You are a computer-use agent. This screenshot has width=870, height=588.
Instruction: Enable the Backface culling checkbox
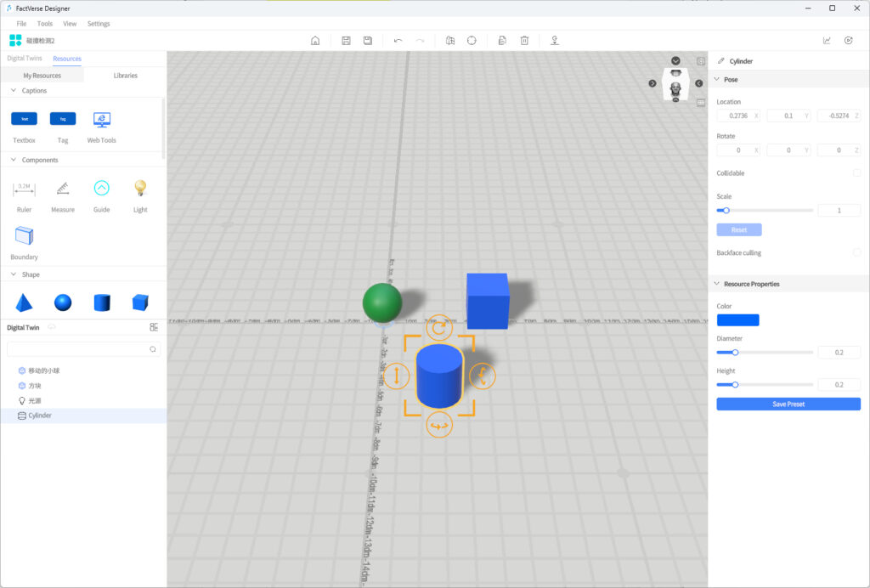click(856, 252)
